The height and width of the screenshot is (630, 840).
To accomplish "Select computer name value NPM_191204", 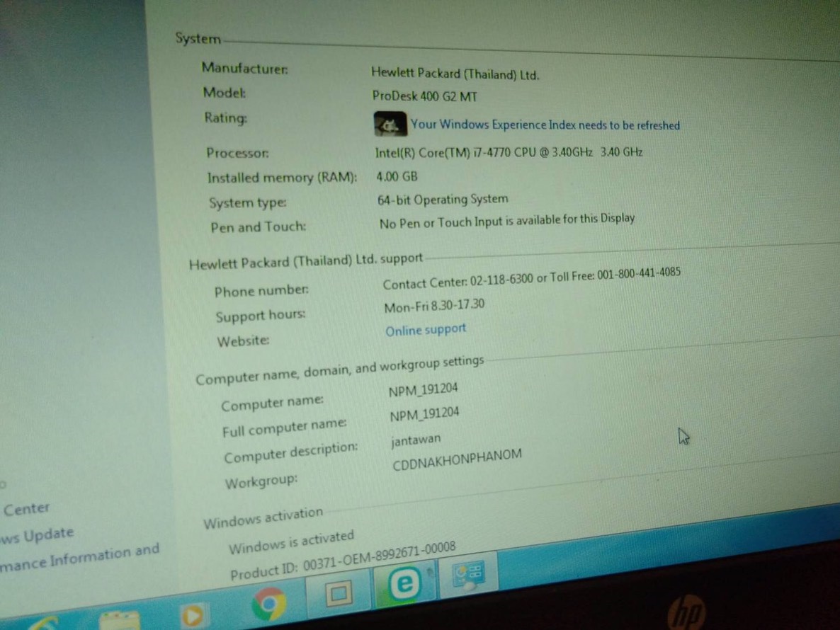I will click(x=424, y=389).
